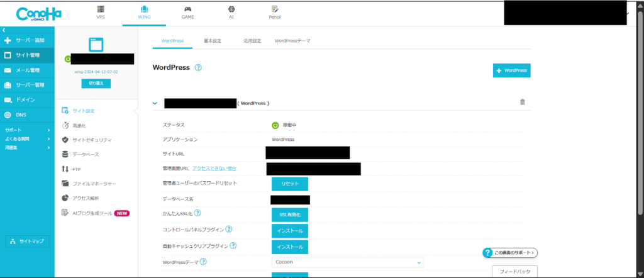Click help icon beside コントロールパネルプラグイン
The width and height of the screenshot is (644, 278).
[229, 230]
